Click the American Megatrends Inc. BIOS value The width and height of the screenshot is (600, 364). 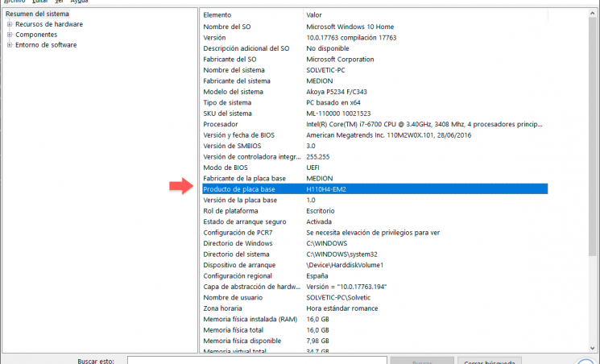click(388, 135)
